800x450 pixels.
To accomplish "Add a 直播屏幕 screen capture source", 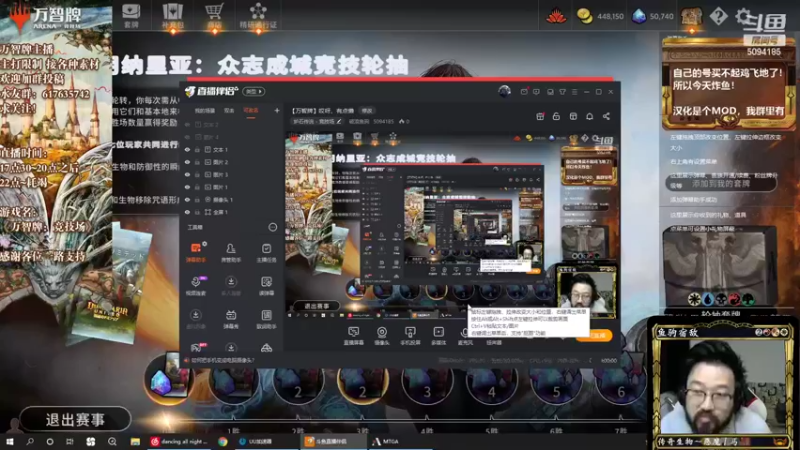I will click(353, 336).
